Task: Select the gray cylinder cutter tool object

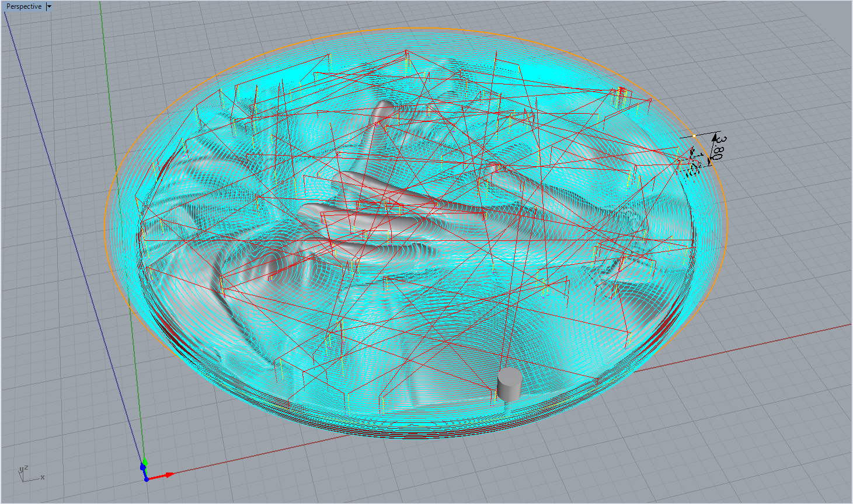Action: point(509,385)
